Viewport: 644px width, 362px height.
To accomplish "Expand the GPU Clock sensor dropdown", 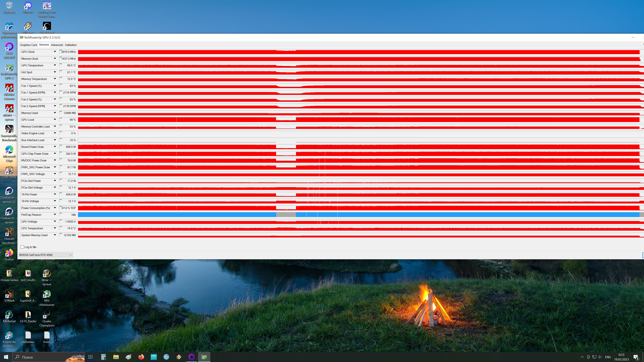I will tap(55, 52).
